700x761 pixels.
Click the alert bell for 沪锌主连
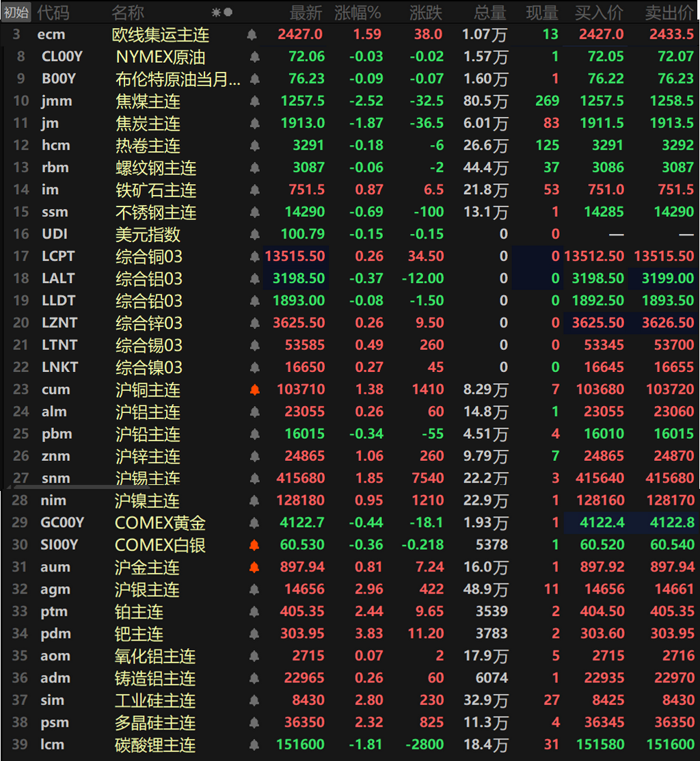coord(255,456)
